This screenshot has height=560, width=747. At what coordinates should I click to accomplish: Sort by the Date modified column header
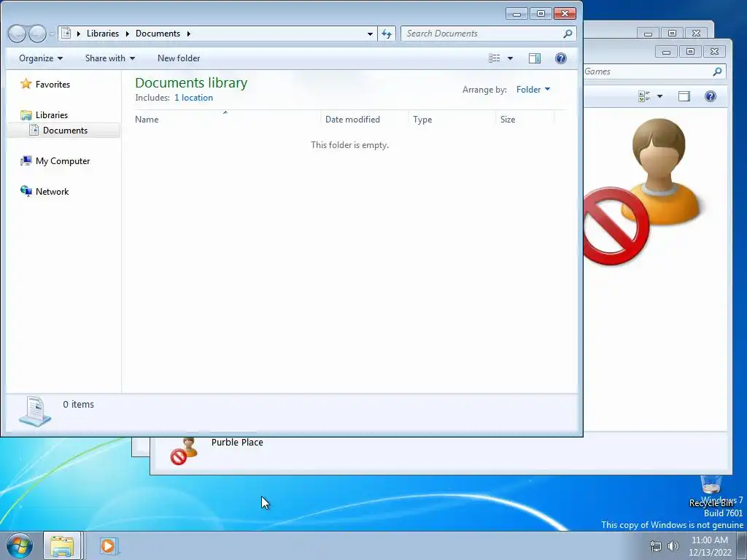tap(365, 119)
